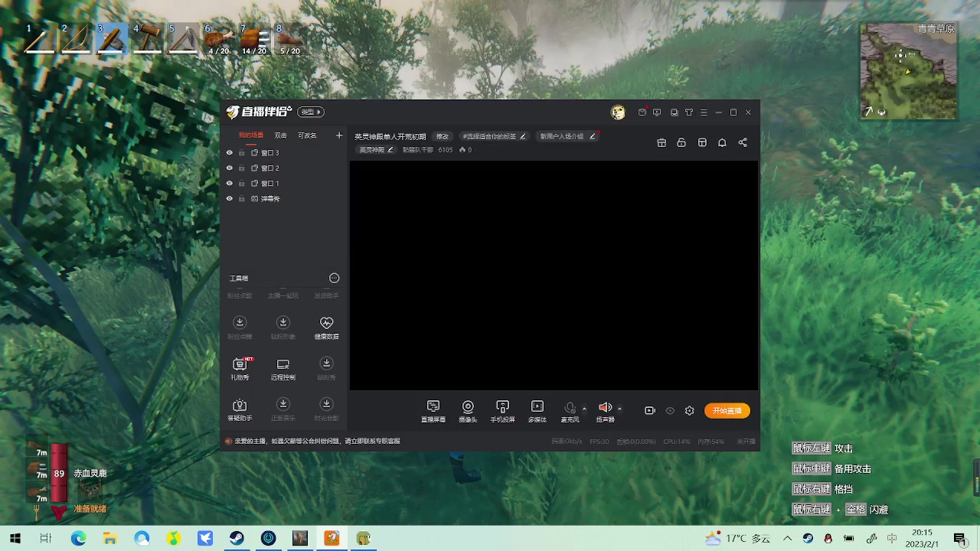
Task: Open stream settings gear icon
Action: click(689, 411)
